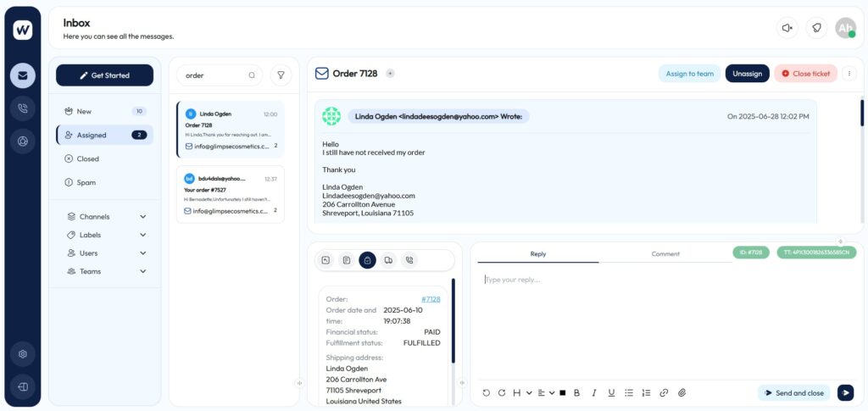The image size is (868, 411).
Task: Open settings gear in the sidebar
Action: [23, 353]
